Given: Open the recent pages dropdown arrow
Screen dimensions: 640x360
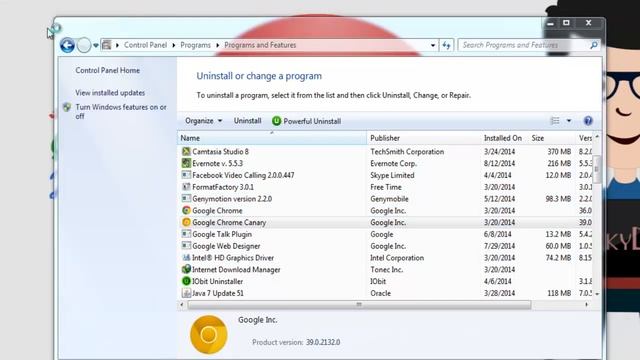Looking at the screenshot, I should (96, 45).
